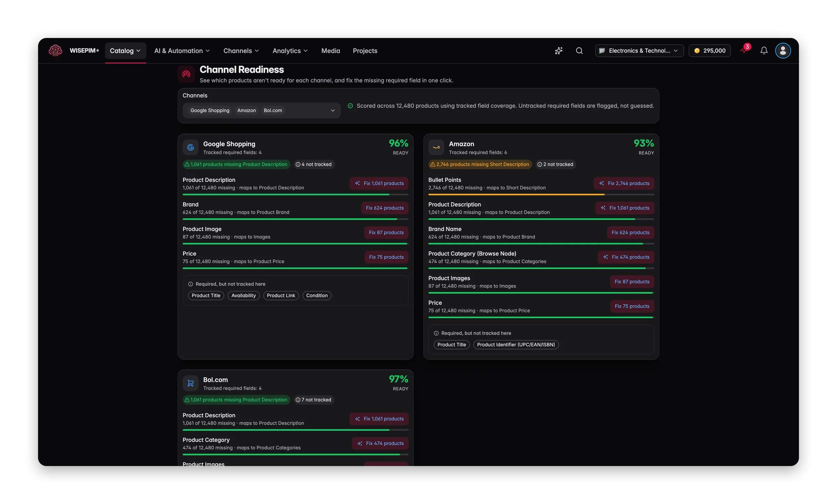
Task: Open the activity pulse icon with badge 3
Action: pos(745,50)
